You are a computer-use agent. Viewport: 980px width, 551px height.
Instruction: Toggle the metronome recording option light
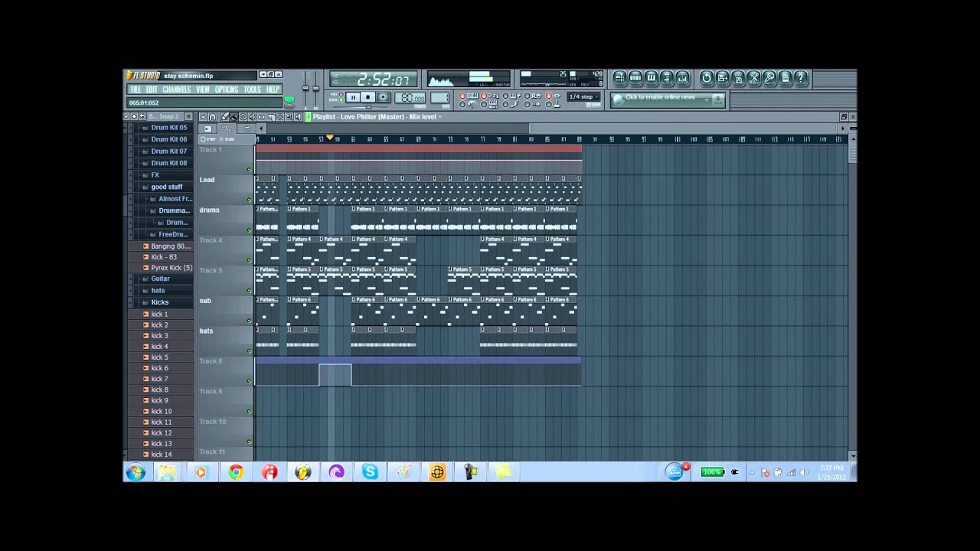[462, 104]
